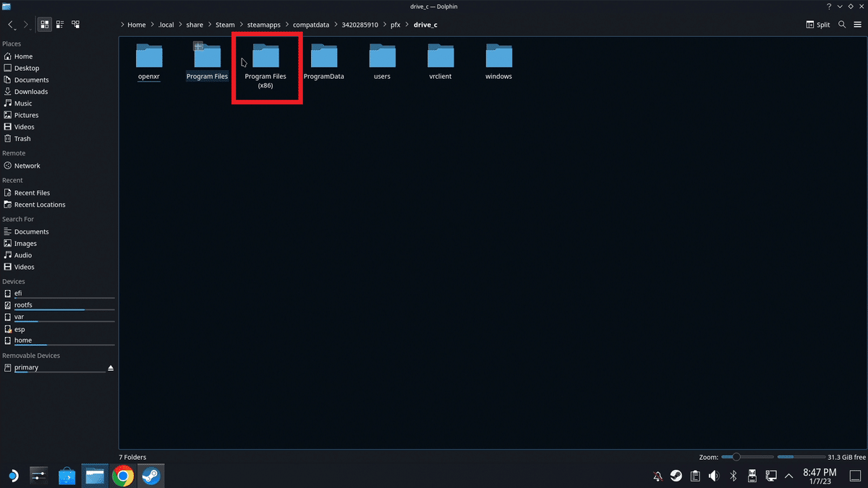Go back with the back arrow
868x488 pixels.
pyautogui.click(x=12, y=25)
